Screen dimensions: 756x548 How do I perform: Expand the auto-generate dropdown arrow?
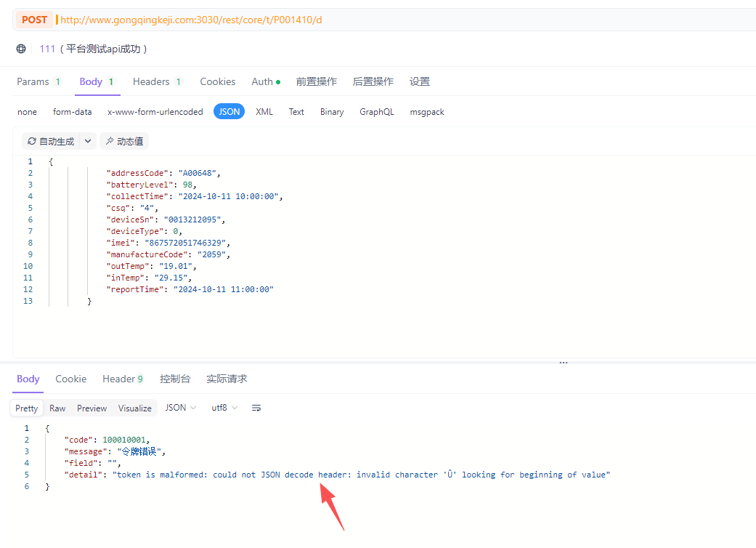coord(87,141)
